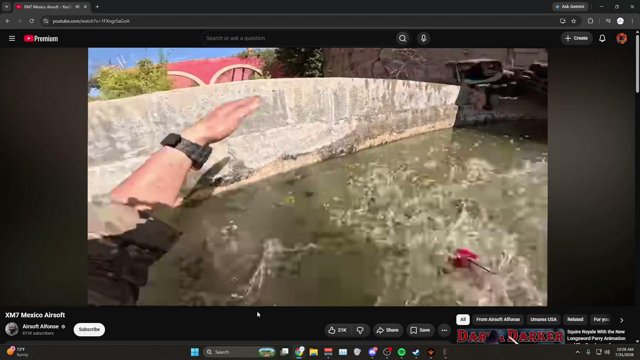Go to YouTube Premium home logo
The image size is (640, 360).
pyautogui.click(x=41, y=38)
